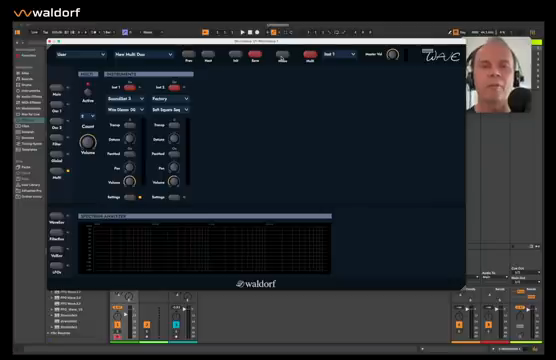
Task: Open Drums category in Ableton browser
Action: [x=27, y=85]
